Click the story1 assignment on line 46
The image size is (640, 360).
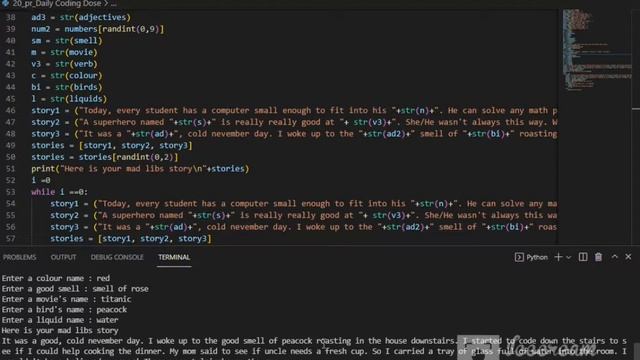(294, 111)
